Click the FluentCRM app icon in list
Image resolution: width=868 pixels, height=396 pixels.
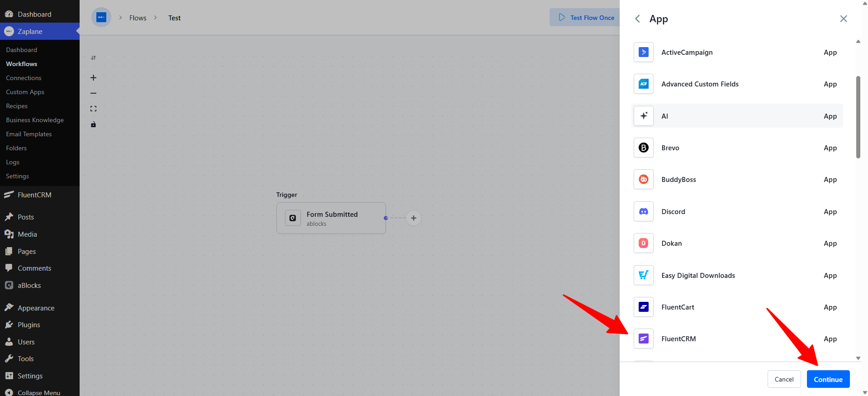(643, 339)
